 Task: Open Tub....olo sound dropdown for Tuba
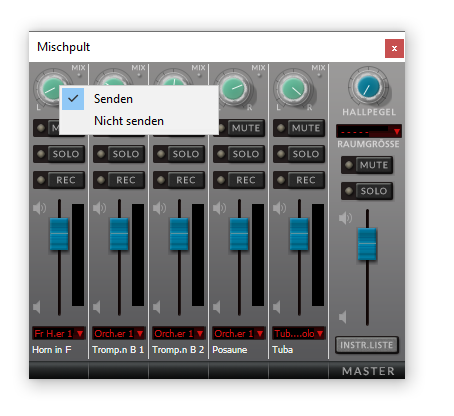299,333
